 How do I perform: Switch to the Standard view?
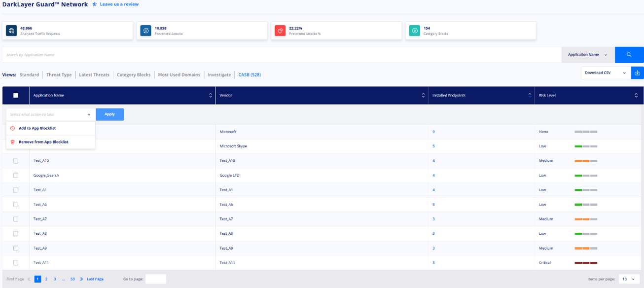coord(30,75)
